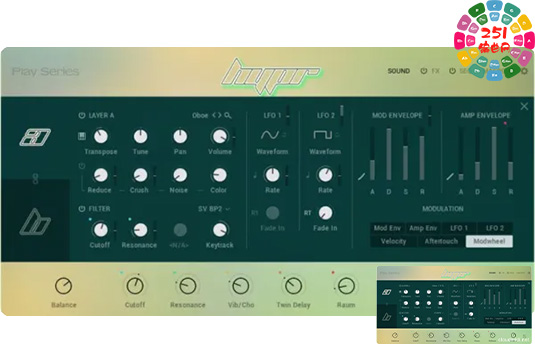Viewport: 535px width, 363px height.
Task: Click the Noise knob
Action: pos(179,175)
